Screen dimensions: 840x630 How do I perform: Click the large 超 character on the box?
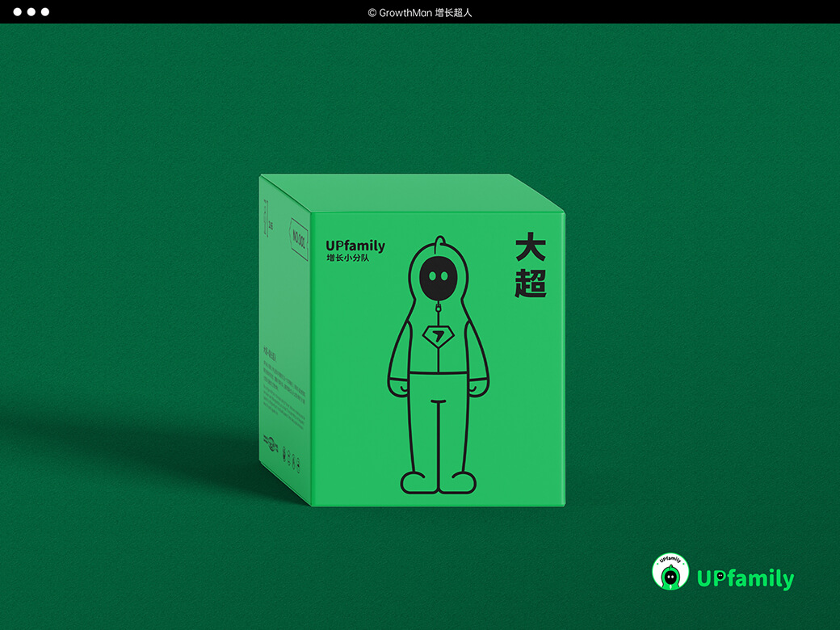531,283
